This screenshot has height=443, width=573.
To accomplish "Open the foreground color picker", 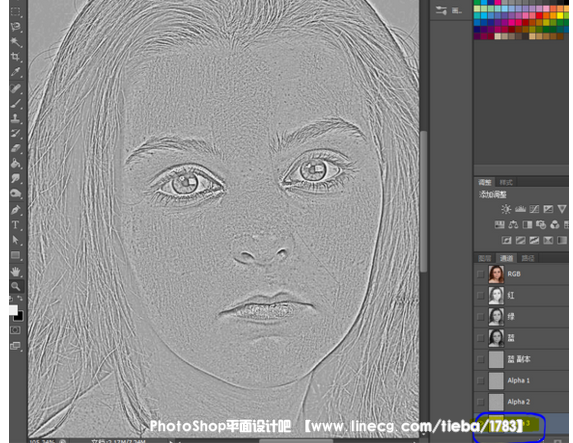I will pyautogui.click(x=13, y=310).
